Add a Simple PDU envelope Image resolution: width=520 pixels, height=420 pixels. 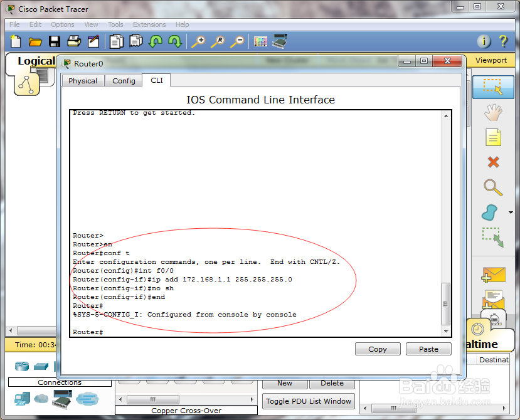click(494, 275)
